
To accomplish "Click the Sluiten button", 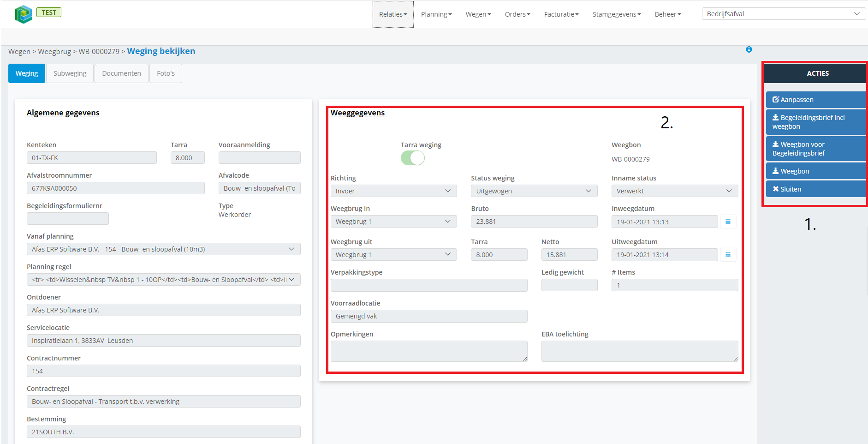I will coord(815,189).
